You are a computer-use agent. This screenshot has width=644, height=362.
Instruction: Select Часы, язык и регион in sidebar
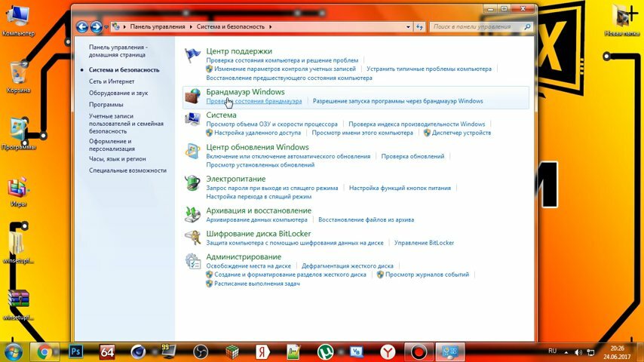coord(118,158)
